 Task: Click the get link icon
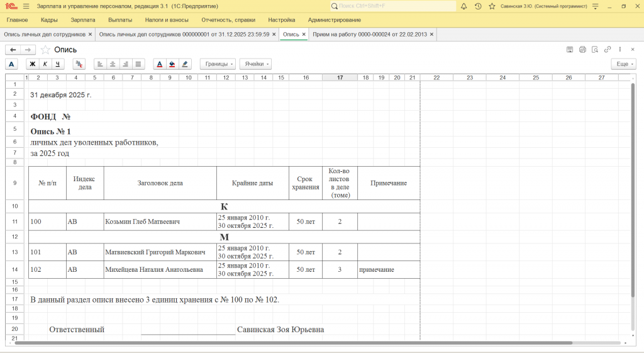tap(608, 50)
